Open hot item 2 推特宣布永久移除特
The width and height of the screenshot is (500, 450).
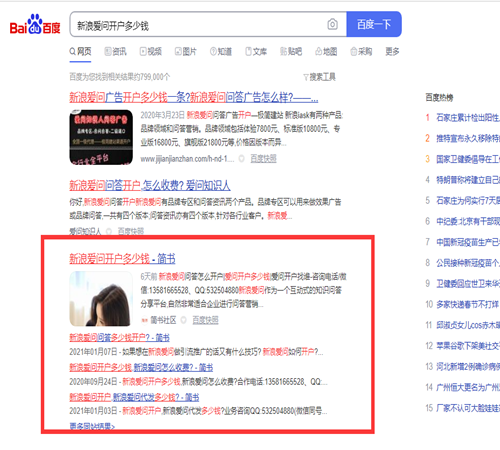468,138
